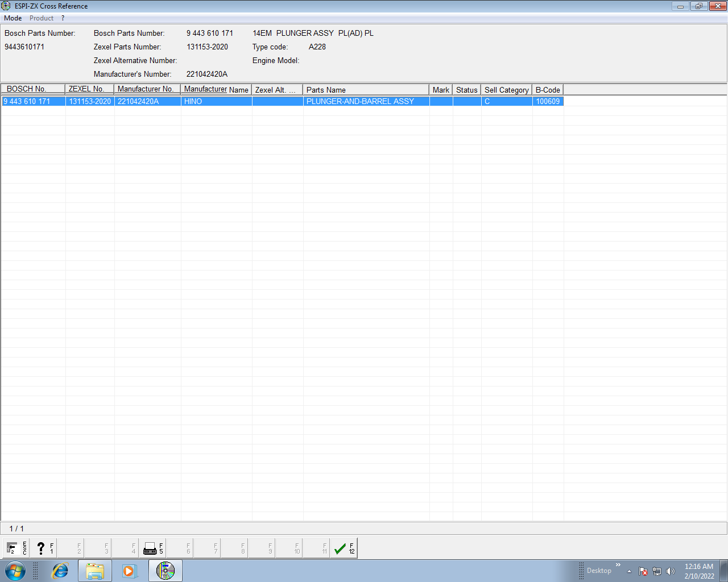Open Internet Explorer from the taskbar

[60, 571]
